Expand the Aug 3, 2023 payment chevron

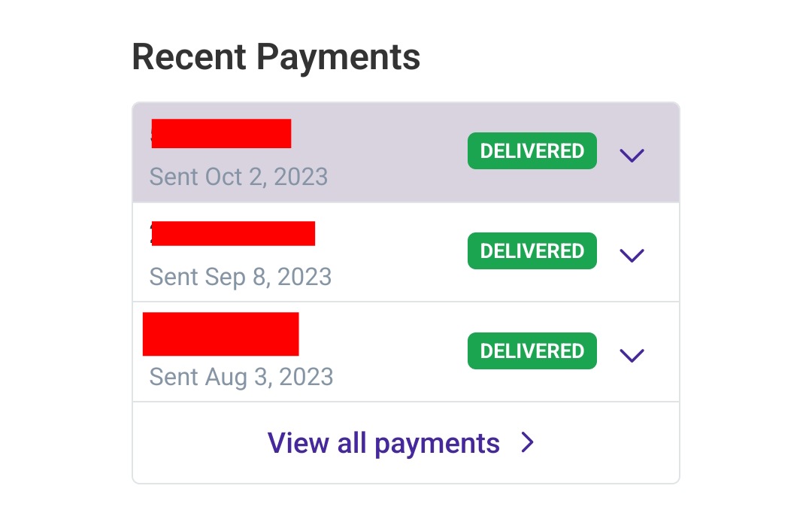(632, 355)
